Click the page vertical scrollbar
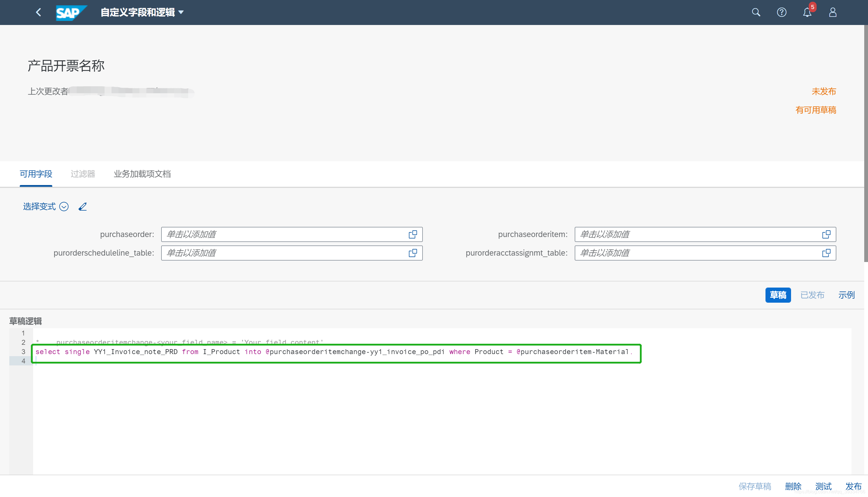 pos(866,143)
